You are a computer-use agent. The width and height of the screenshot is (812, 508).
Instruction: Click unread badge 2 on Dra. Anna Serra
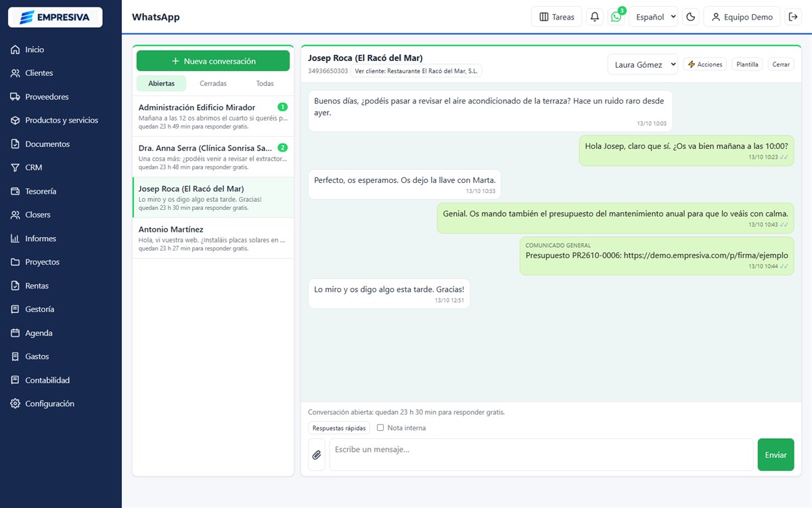(x=283, y=148)
